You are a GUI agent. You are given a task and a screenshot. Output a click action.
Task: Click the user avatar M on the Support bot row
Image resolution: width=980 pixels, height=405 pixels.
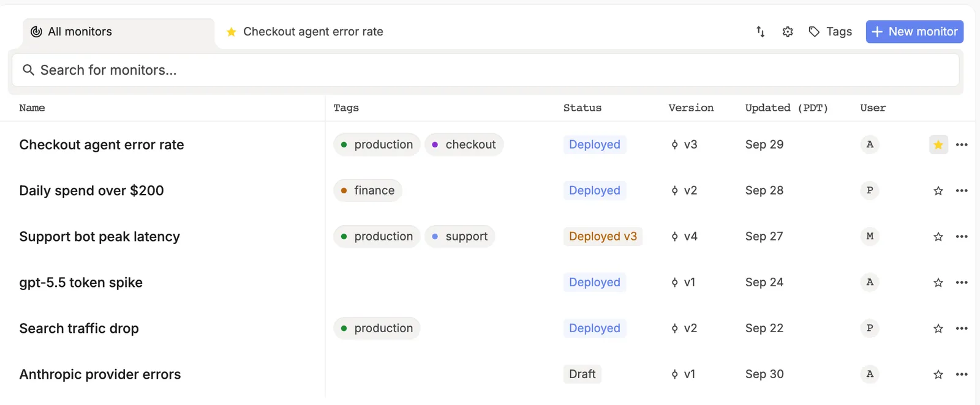pyautogui.click(x=870, y=237)
